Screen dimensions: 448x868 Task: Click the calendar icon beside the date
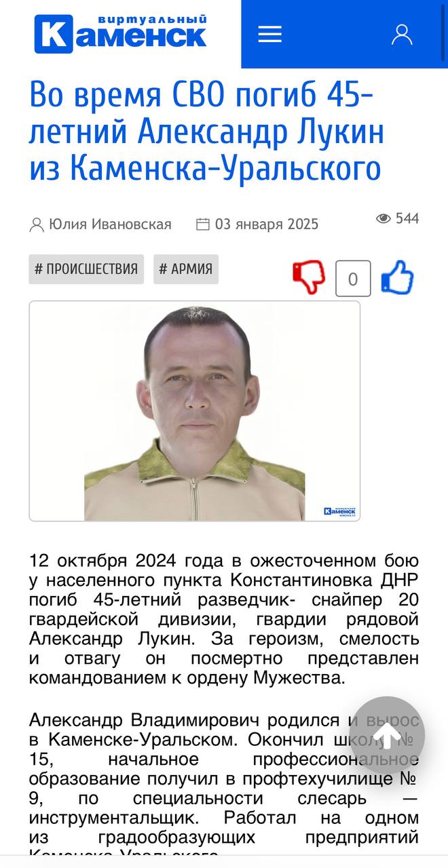coord(202,224)
